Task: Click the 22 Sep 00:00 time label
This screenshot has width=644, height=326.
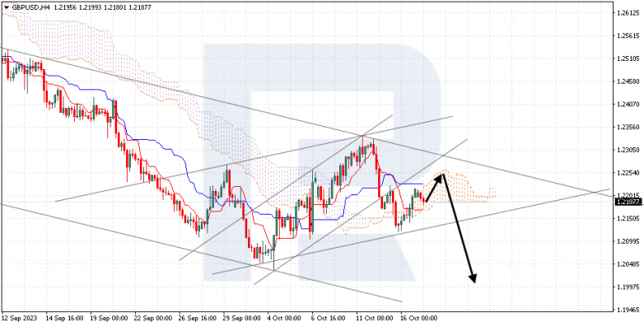Action: point(152,319)
